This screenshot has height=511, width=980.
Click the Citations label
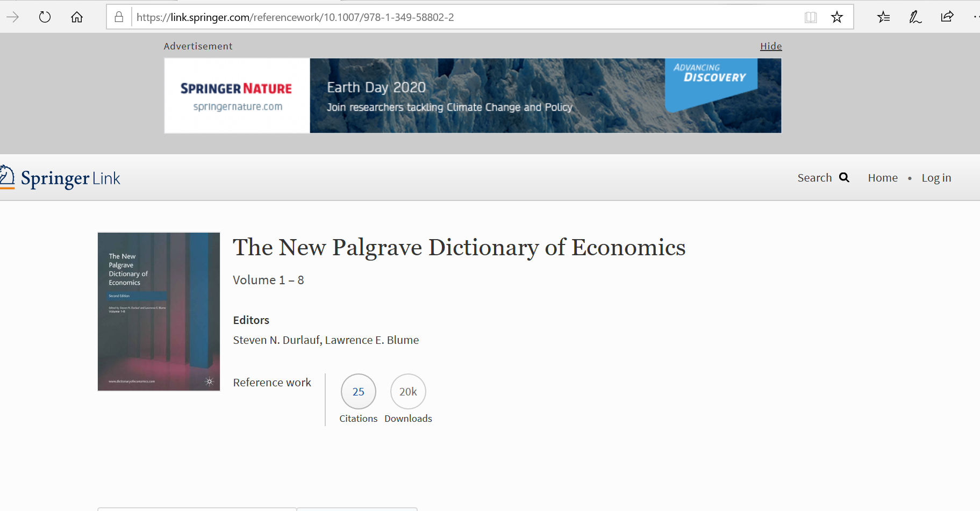click(x=359, y=419)
